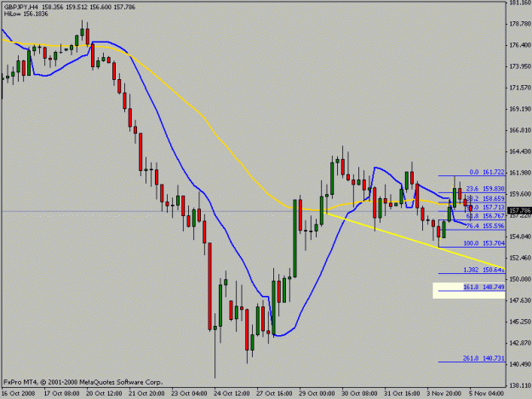Click the 23 Oct 04:00 time label
The height and width of the screenshot is (399, 532).
[189, 394]
